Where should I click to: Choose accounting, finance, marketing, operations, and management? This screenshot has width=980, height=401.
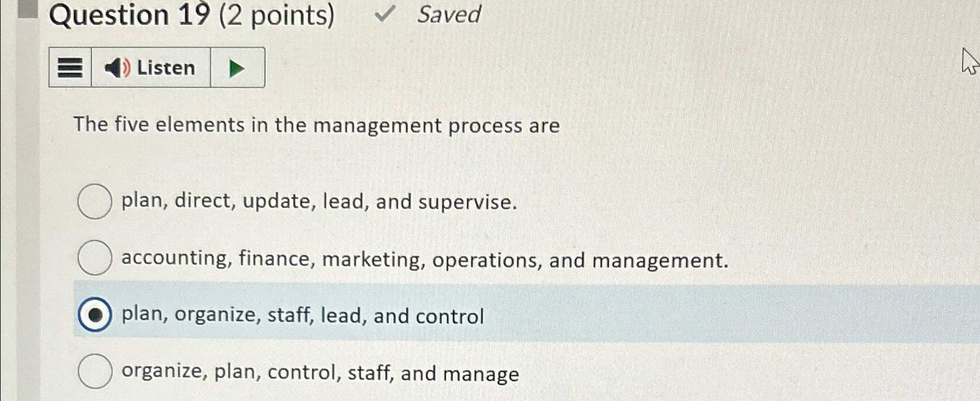(95, 258)
